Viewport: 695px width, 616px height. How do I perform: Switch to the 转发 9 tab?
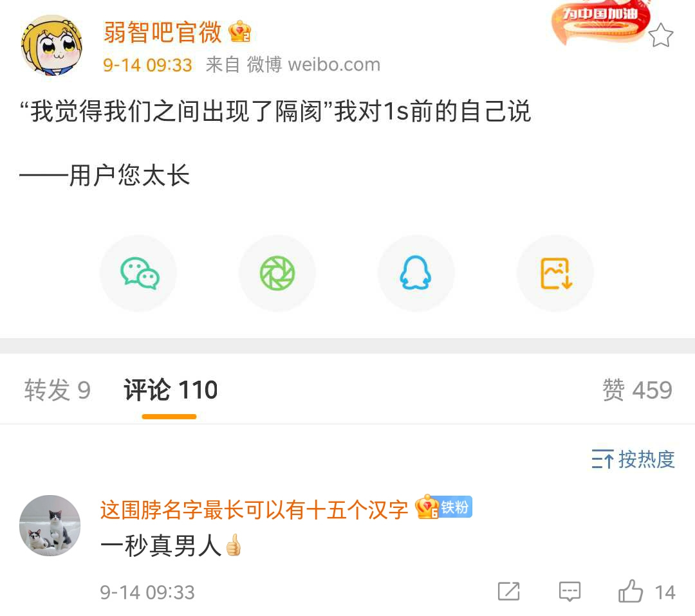pyautogui.click(x=58, y=390)
